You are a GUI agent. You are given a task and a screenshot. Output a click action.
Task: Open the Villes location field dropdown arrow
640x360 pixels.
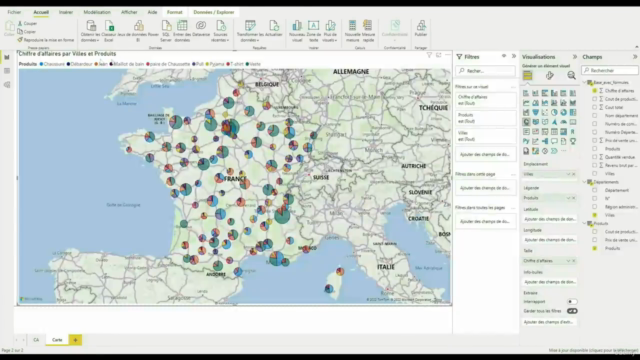pos(568,174)
